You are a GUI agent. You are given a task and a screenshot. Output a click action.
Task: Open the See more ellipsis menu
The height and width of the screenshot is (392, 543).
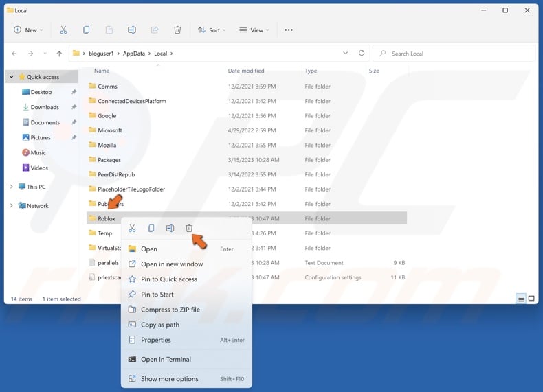[x=289, y=30]
